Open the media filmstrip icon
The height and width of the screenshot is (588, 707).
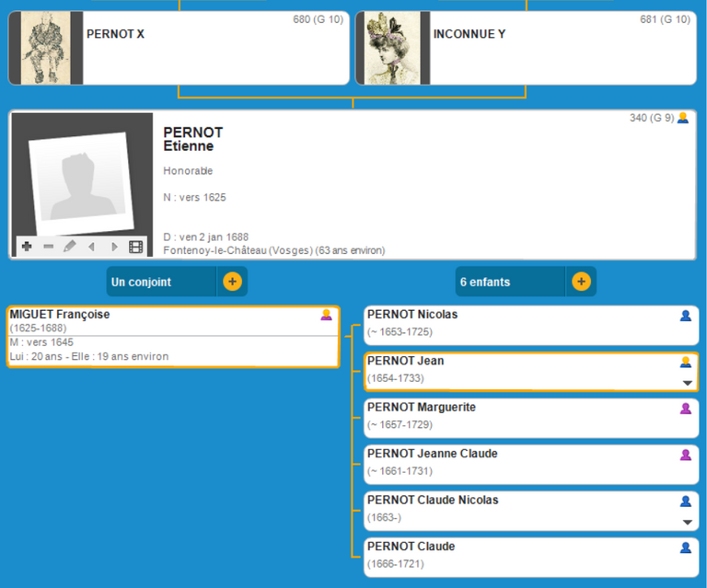click(136, 247)
